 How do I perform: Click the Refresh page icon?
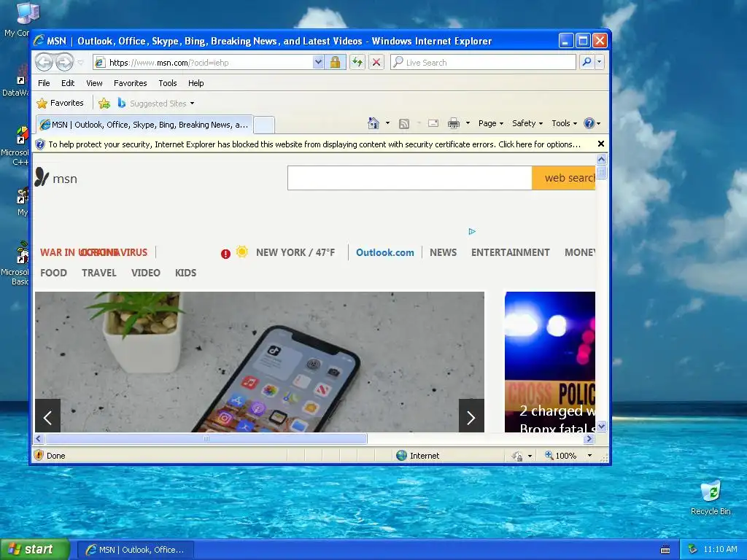[x=357, y=63]
